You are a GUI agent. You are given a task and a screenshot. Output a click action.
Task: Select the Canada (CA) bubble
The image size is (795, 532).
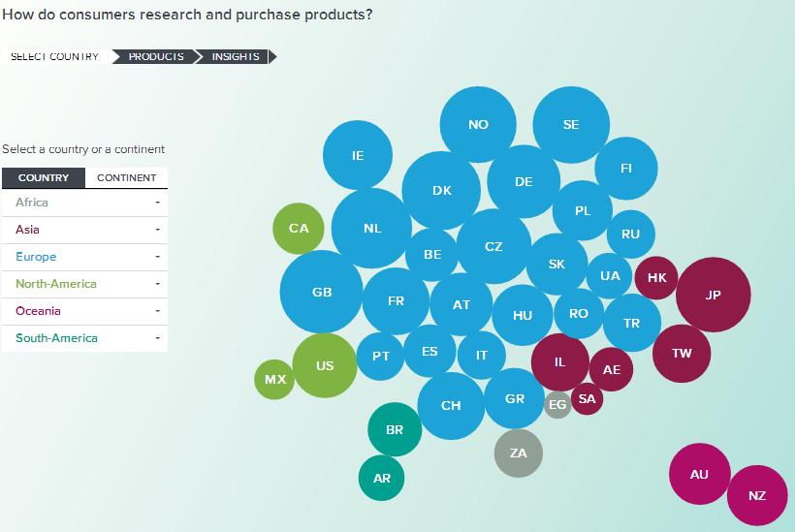(299, 229)
